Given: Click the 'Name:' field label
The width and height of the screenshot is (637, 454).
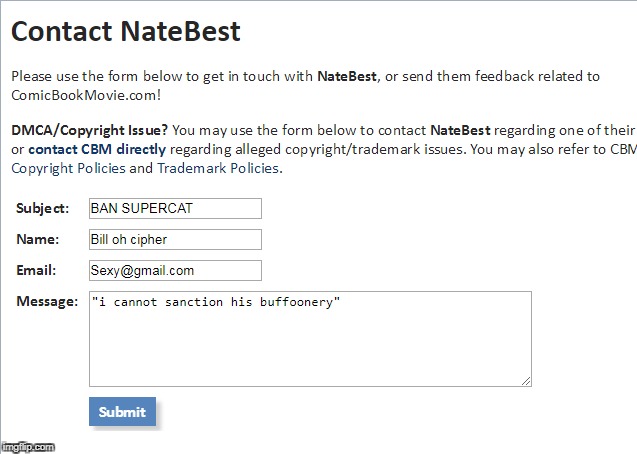Looking at the screenshot, I should [38, 239].
